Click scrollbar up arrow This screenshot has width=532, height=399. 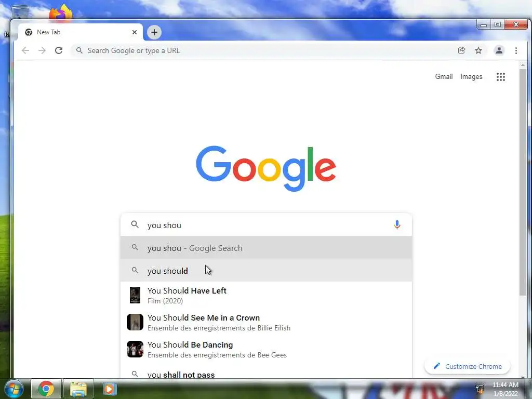(523, 65)
